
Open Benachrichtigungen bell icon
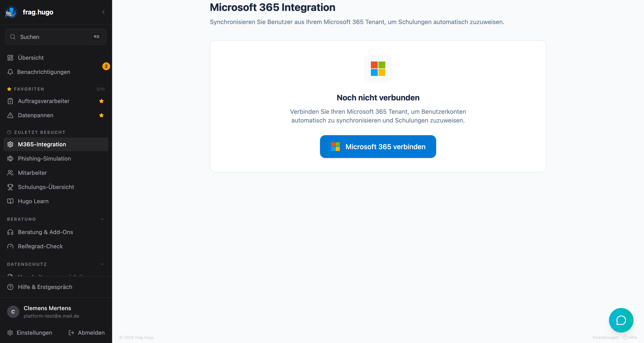pyautogui.click(x=10, y=72)
